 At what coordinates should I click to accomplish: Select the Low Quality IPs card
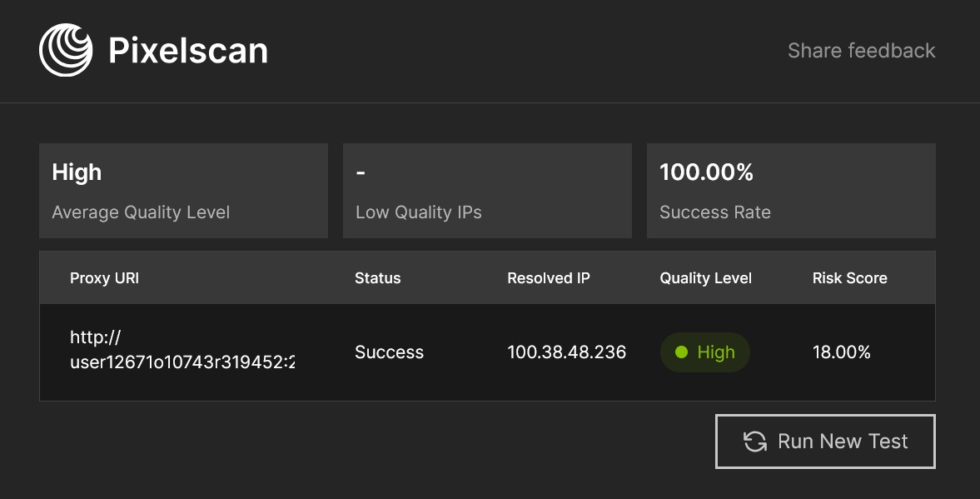coord(487,191)
